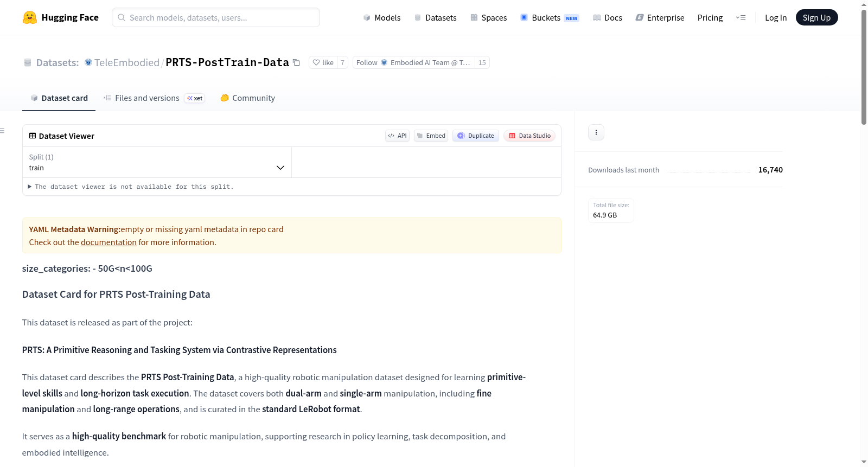Image resolution: width=868 pixels, height=467 pixels.
Task: Like the PRTS-PostTrain-Data dataset
Action: (323, 62)
